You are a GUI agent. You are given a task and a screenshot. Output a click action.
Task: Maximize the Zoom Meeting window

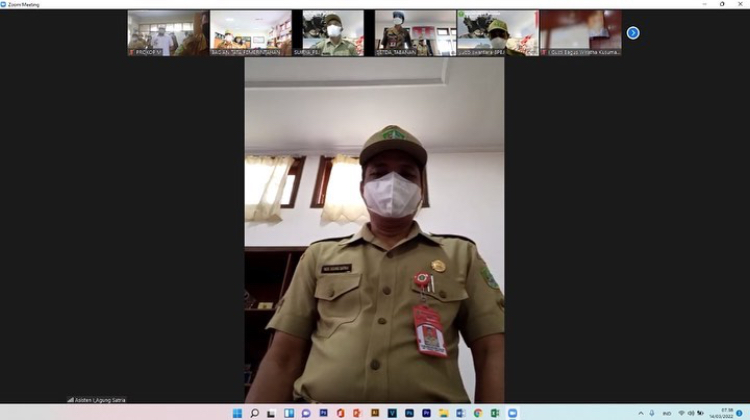(x=722, y=4)
